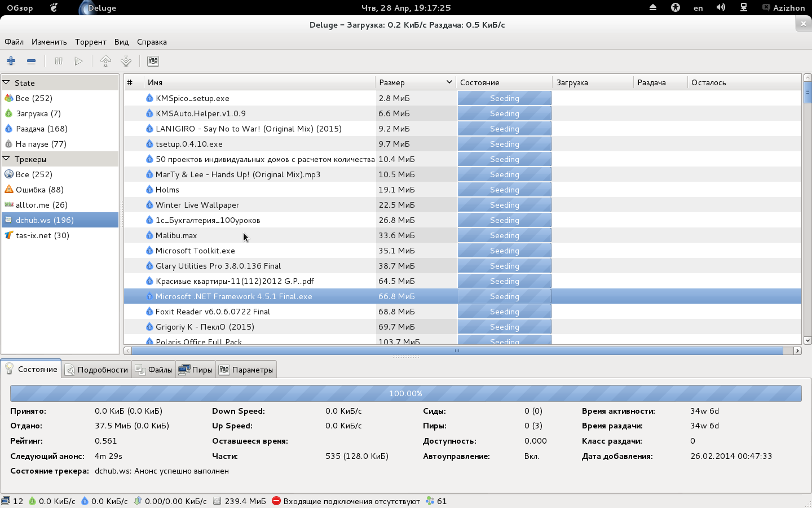This screenshot has width=812, height=508.
Task: Open the Вид menu
Action: (121, 42)
